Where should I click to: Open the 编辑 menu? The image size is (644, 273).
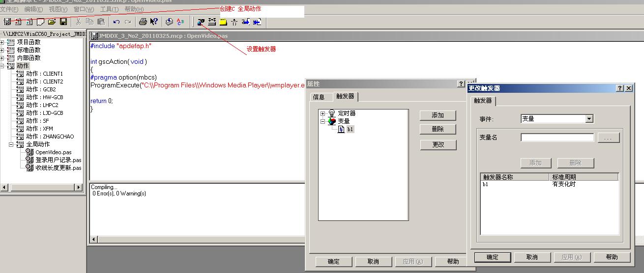tap(33, 9)
